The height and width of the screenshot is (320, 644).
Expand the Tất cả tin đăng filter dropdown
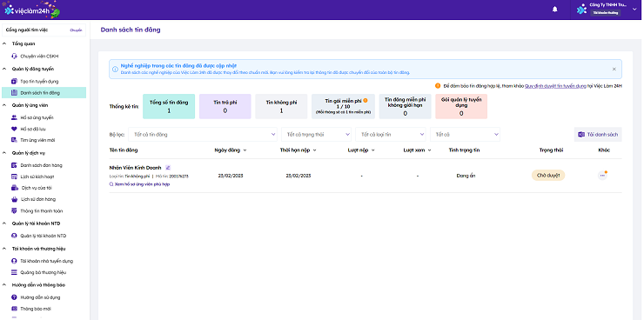203,134
